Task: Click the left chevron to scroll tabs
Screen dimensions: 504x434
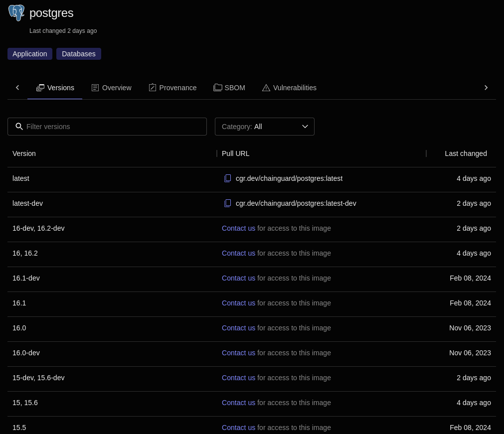Action: coord(17,87)
